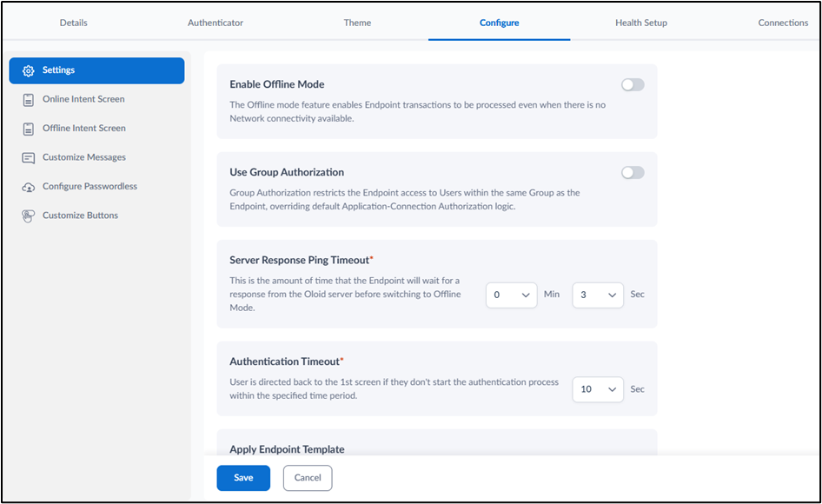Image resolution: width=822 pixels, height=504 pixels.
Task: Click the Settings gear icon in sidebar
Action: 29,70
